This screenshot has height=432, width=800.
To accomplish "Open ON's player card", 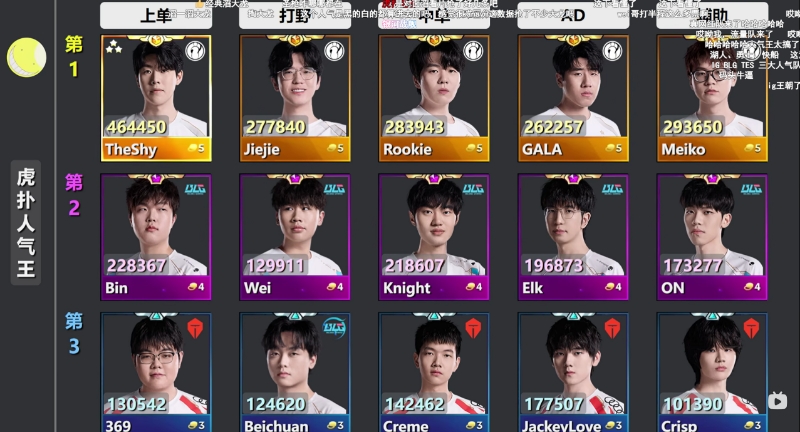I will (x=712, y=237).
